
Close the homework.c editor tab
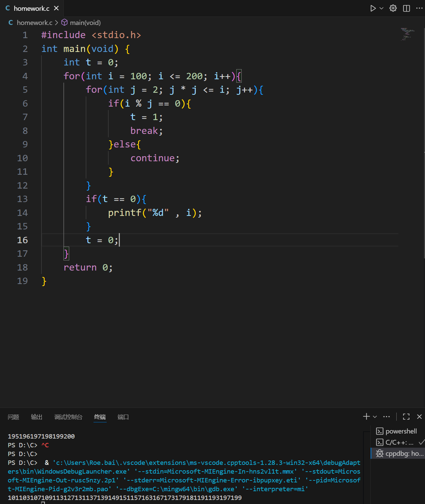[x=56, y=8]
